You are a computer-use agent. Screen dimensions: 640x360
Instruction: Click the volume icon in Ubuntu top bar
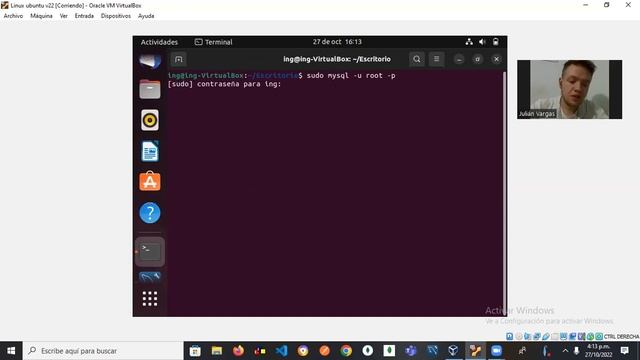pos(482,42)
